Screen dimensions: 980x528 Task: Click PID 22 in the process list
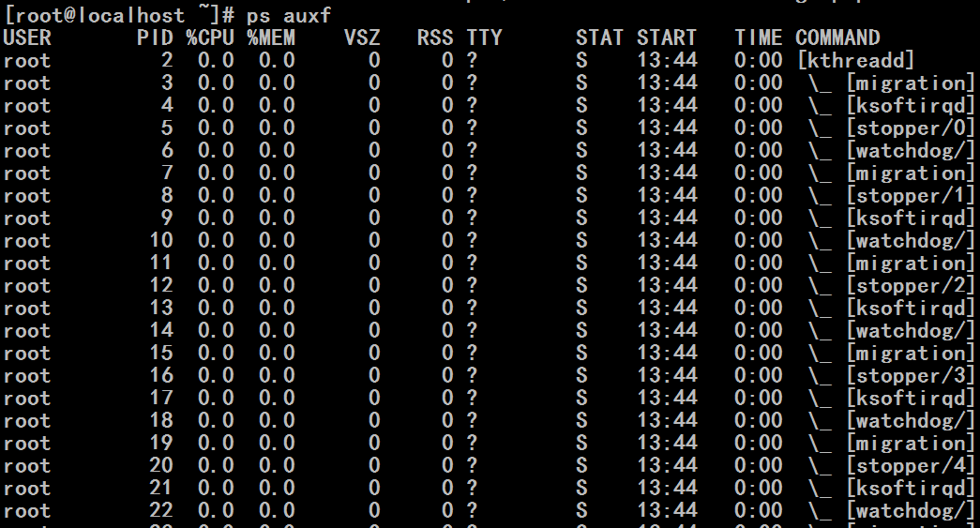(161, 510)
